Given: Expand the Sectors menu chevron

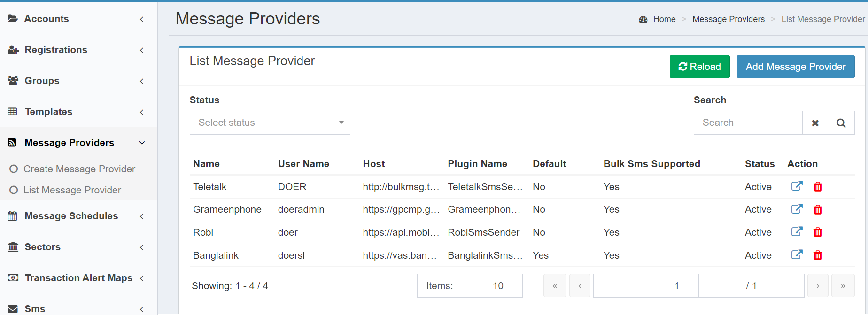Looking at the screenshot, I should coord(142,247).
